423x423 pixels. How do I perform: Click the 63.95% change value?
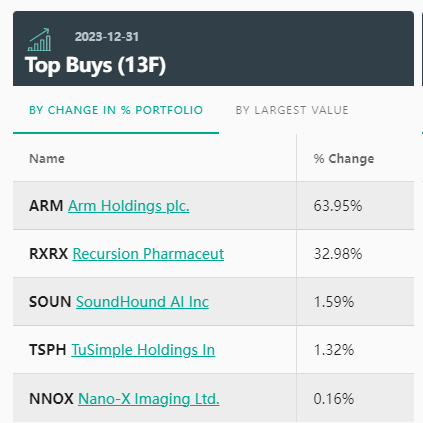(338, 206)
